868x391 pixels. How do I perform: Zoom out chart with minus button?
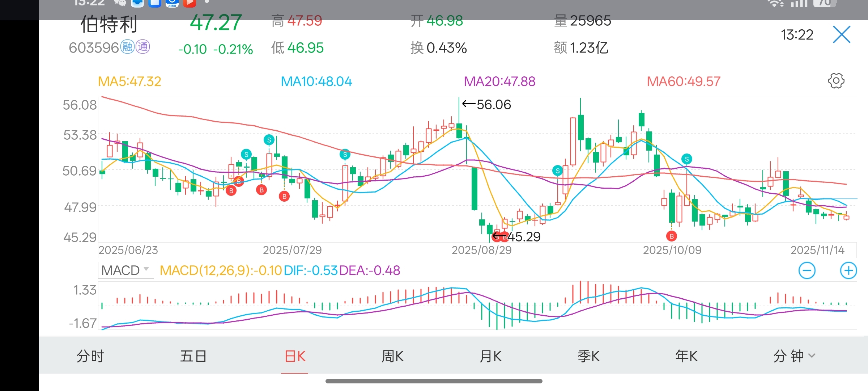[807, 270]
